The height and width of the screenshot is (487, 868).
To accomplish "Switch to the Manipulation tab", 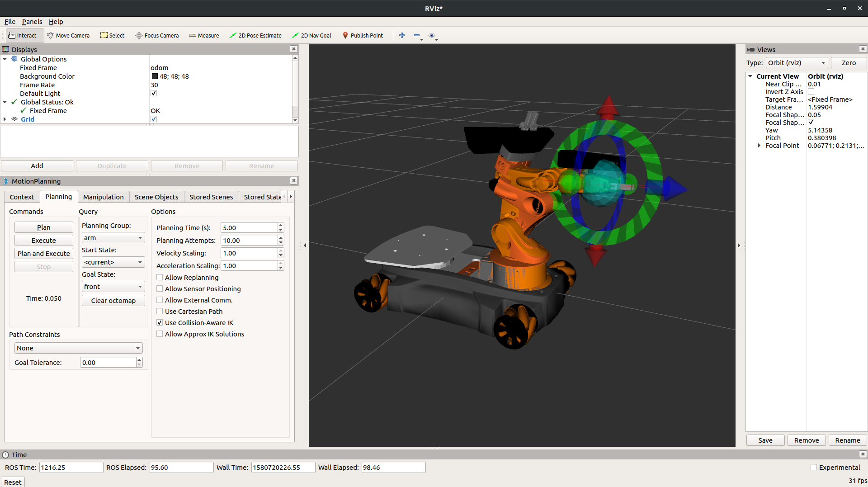I will coord(103,197).
